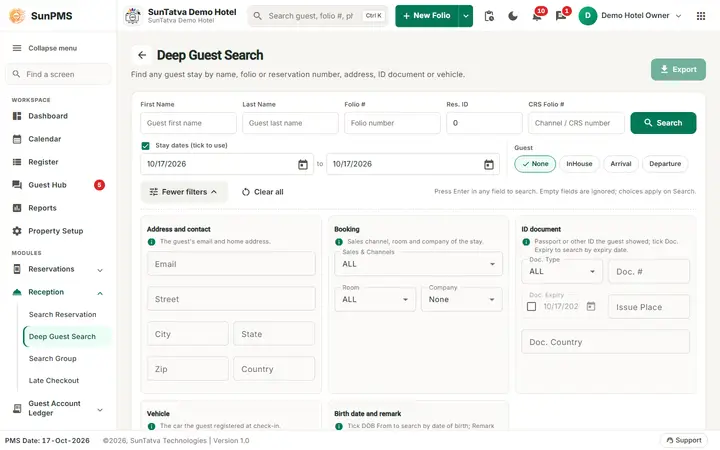Screen dimensions: 720x450
Task: Open the Room dropdown
Action: click(x=375, y=299)
